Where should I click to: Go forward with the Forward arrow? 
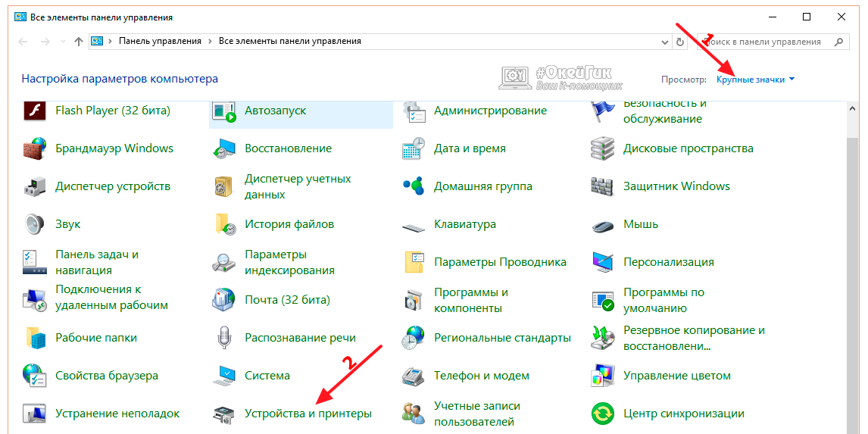point(46,42)
